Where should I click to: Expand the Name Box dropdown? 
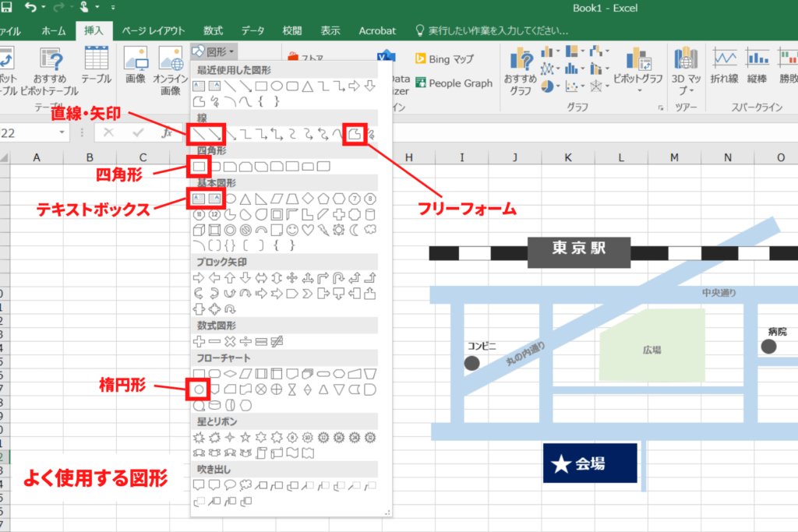point(62,132)
